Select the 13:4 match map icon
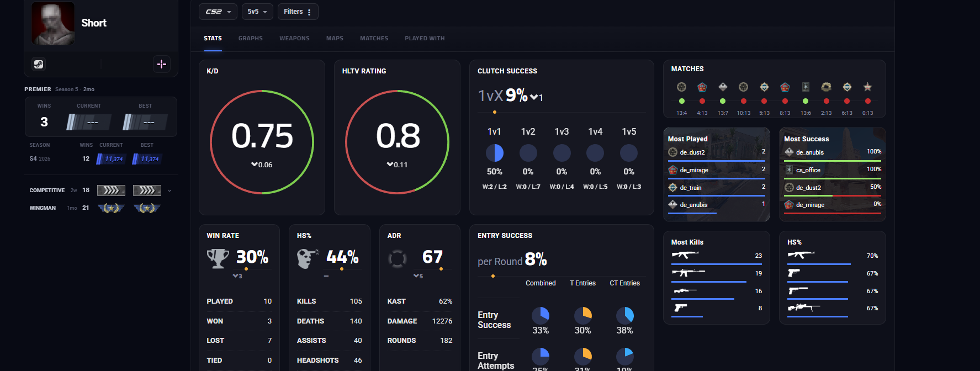The height and width of the screenshot is (371, 980). click(x=681, y=87)
